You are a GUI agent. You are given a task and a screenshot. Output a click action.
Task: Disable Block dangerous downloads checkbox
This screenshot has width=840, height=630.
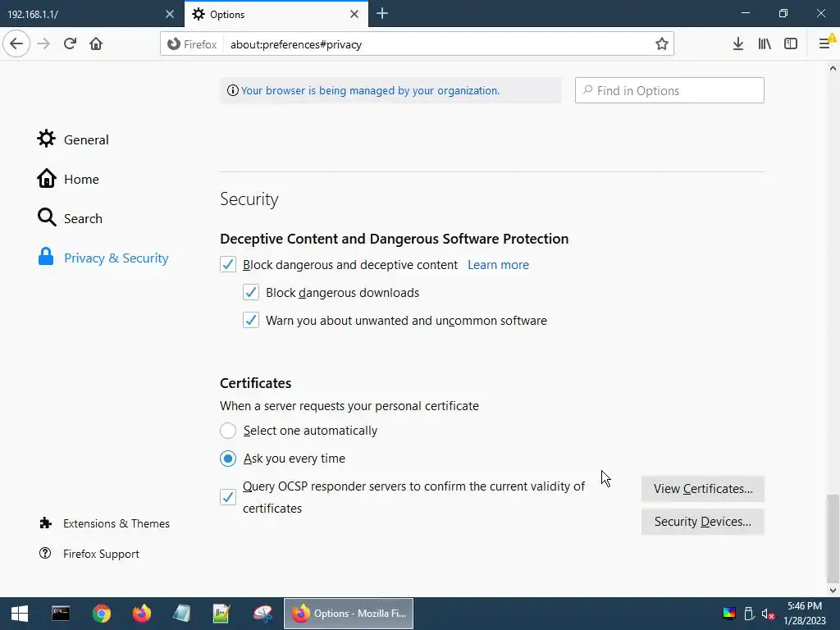pyautogui.click(x=251, y=293)
